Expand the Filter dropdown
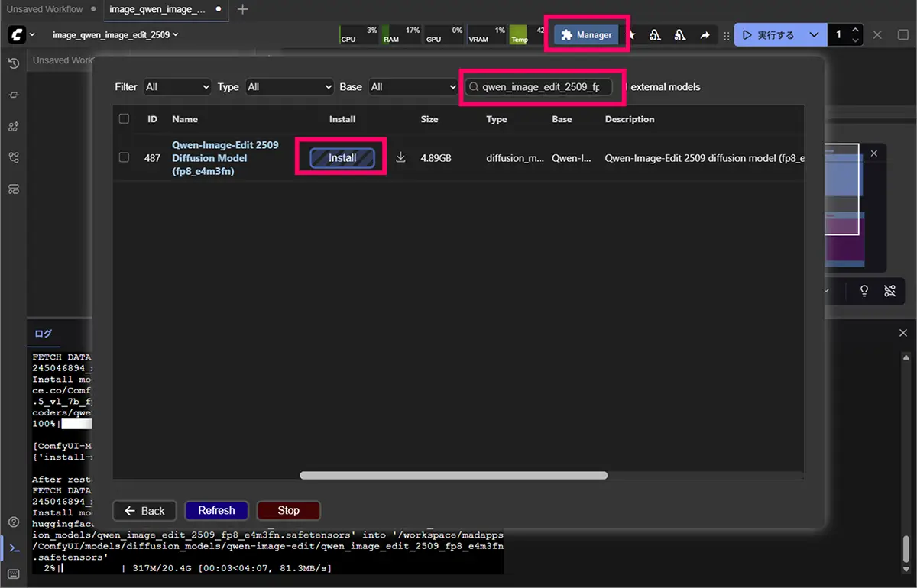Image resolution: width=917 pixels, height=588 pixels. coord(177,87)
